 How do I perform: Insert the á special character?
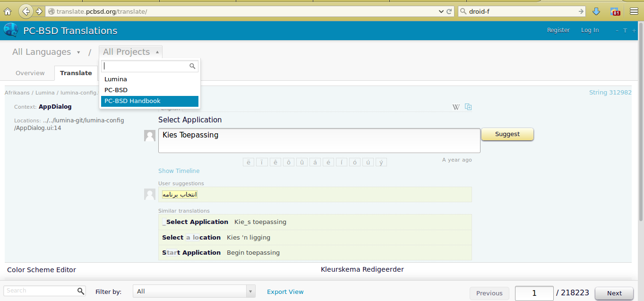point(315,163)
